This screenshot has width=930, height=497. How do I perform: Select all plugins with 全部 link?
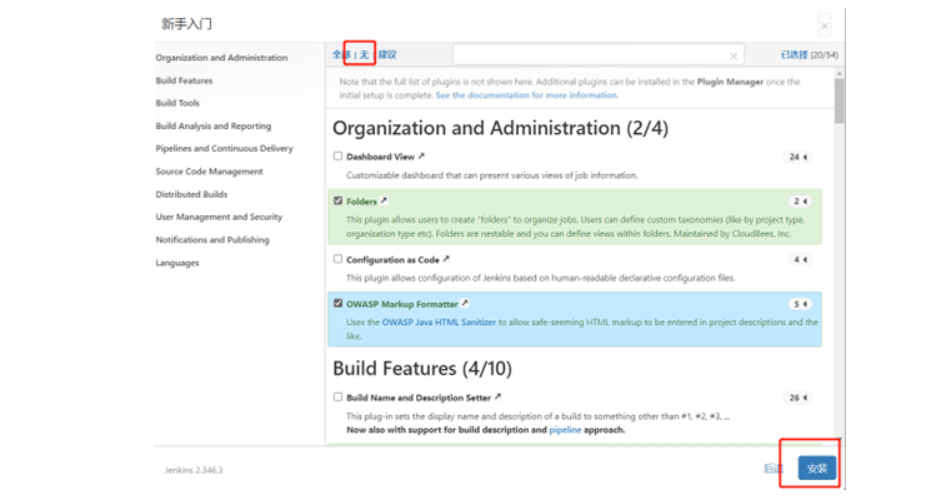point(341,55)
